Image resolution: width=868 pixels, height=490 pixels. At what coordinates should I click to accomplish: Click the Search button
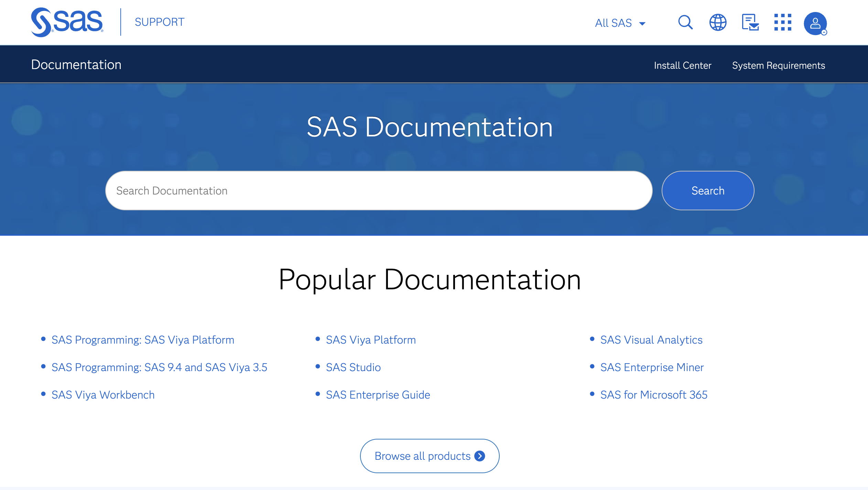point(708,190)
